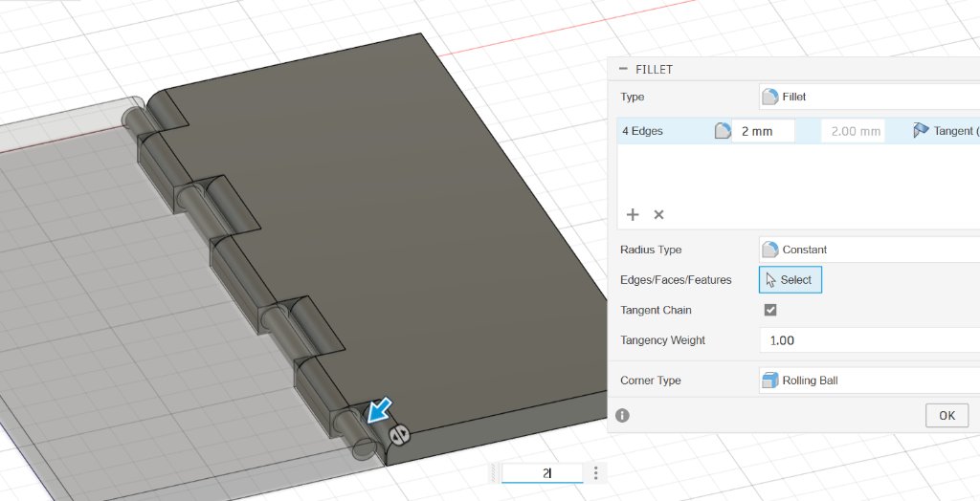Click the 2 mm radius input field
Image resolution: width=980 pixels, height=501 pixels.
pos(763,131)
